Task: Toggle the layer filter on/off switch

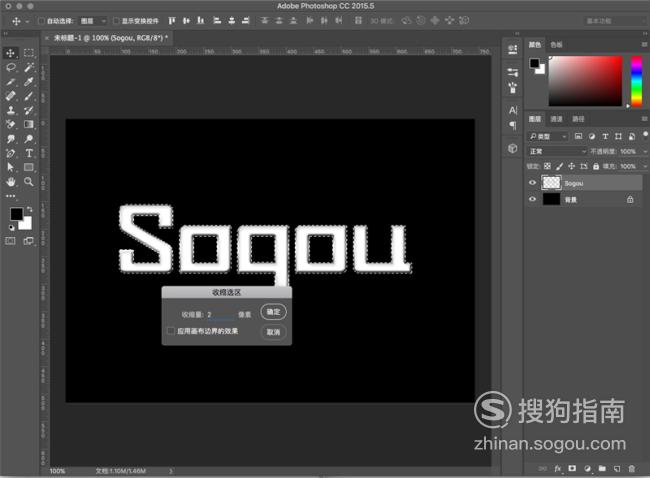Action: [x=645, y=135]
